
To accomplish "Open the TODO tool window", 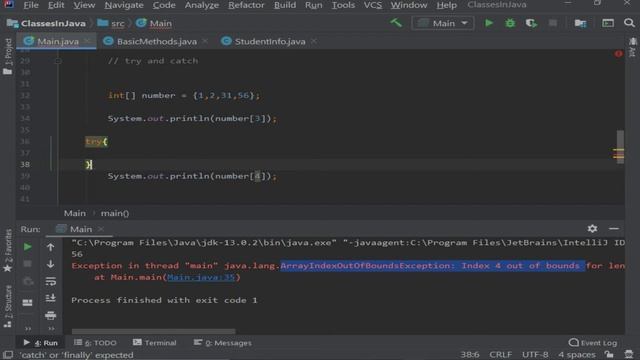I will pos(95,343).
